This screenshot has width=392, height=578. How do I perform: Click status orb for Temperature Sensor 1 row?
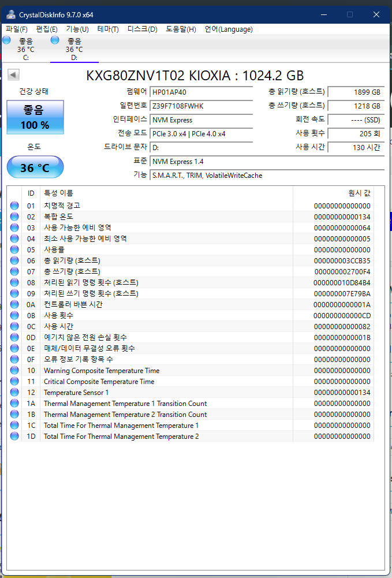(14, 392)
